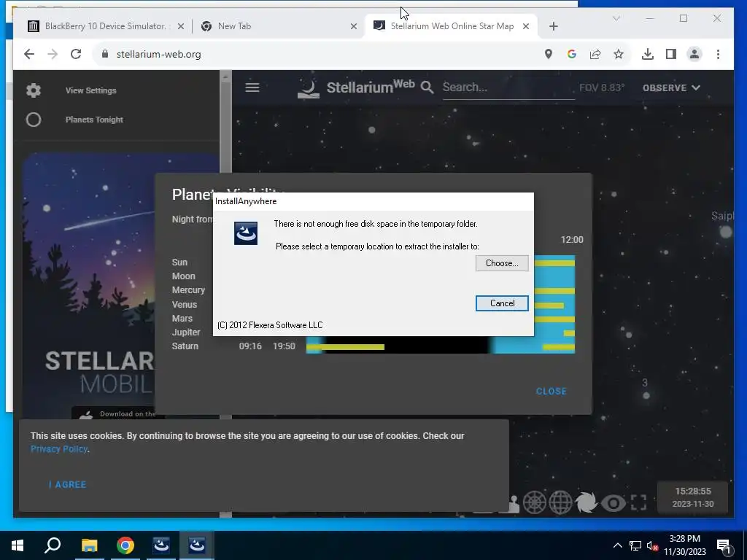Open Chrome from the taskbar
Screen dimensions: 747x560
point(125,545)
